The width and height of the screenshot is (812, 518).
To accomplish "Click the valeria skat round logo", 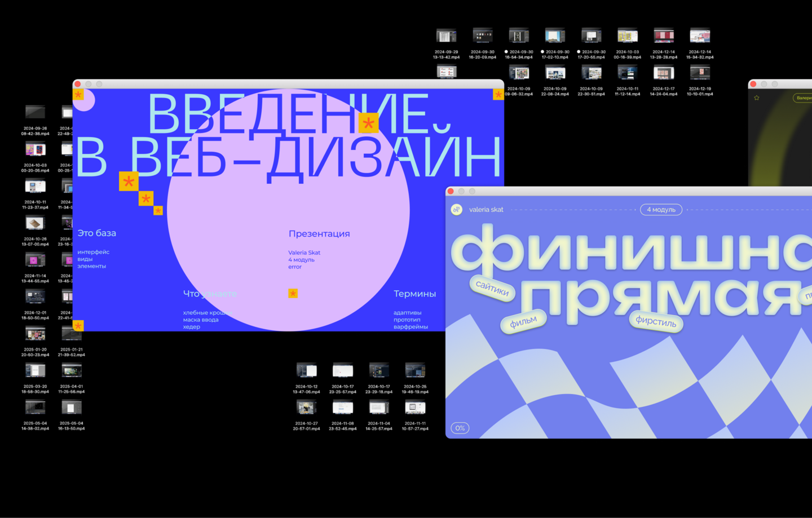I will pos(456,210).
